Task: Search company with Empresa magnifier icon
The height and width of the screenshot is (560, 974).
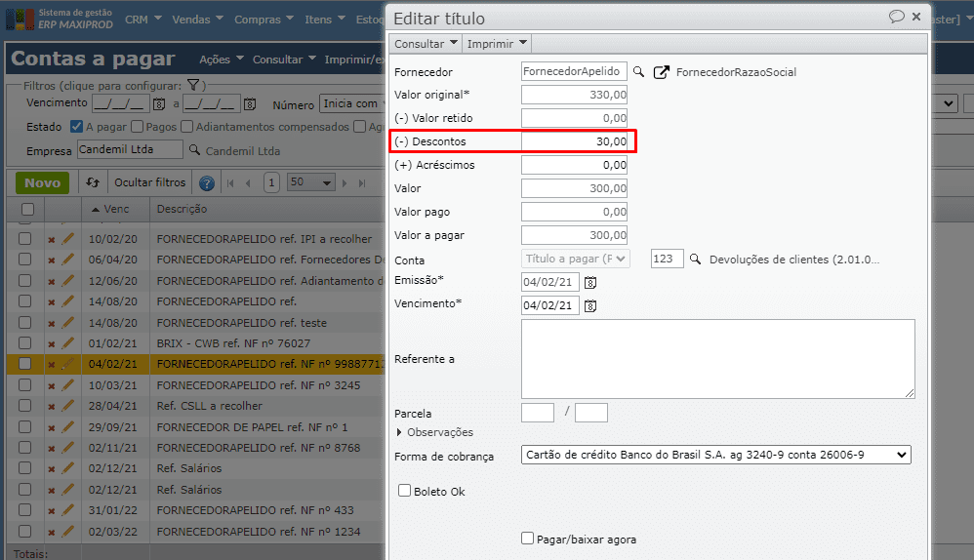Action: [x=194, y=150]
